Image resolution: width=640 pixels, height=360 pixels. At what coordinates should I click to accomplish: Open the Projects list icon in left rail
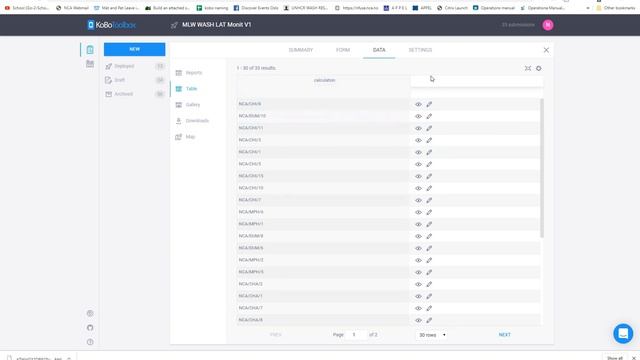[90, 50]
